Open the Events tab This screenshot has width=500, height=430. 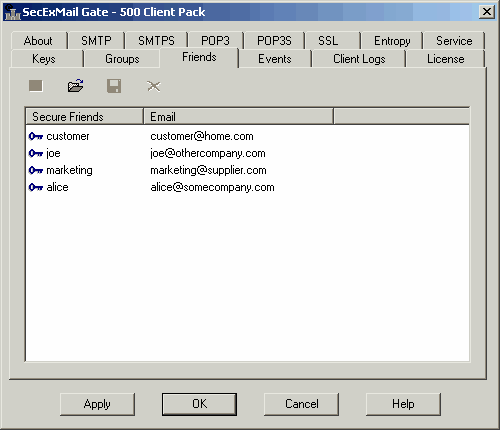click(275, 59)
